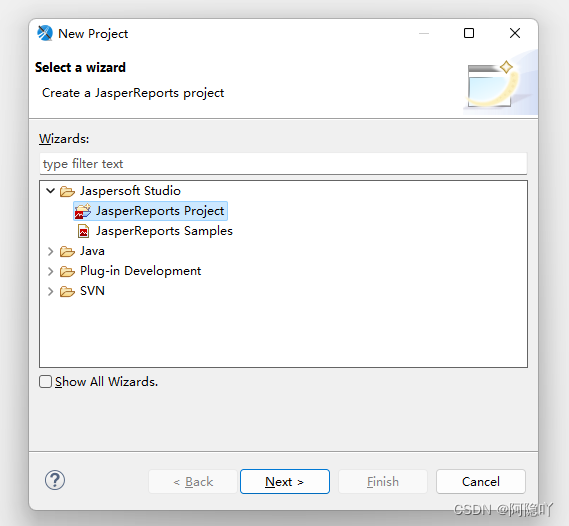The width and height of the screenshot is (569, 526).
Task: Click the Plug-in Development folder icon
Action: [67, 271]
